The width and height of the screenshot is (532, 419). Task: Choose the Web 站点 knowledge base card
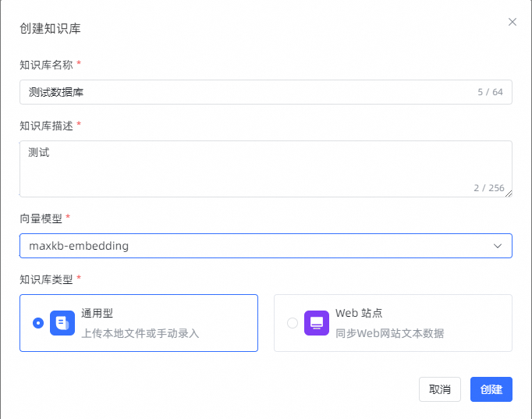[393, 323]
